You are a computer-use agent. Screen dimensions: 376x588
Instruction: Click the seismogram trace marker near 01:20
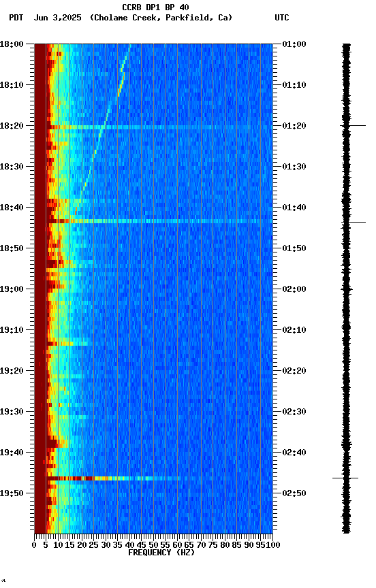353,125
